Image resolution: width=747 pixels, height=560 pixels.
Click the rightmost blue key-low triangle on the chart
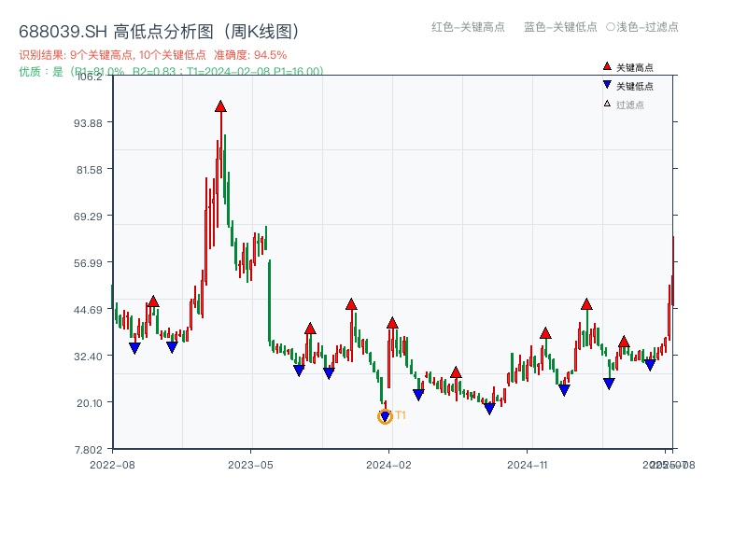[651, 365]
